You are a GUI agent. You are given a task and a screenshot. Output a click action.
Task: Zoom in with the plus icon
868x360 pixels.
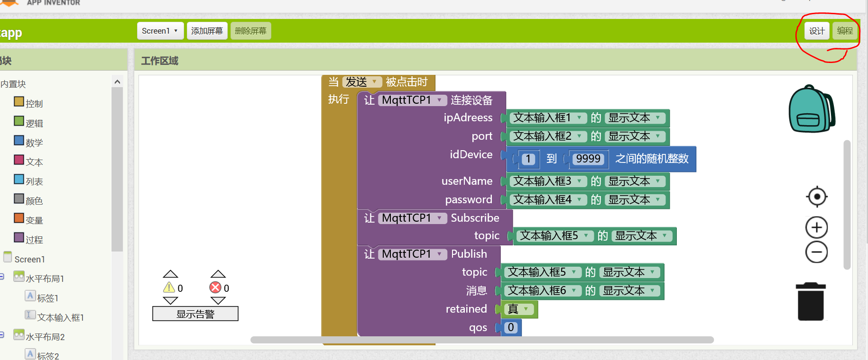point(817,228)
